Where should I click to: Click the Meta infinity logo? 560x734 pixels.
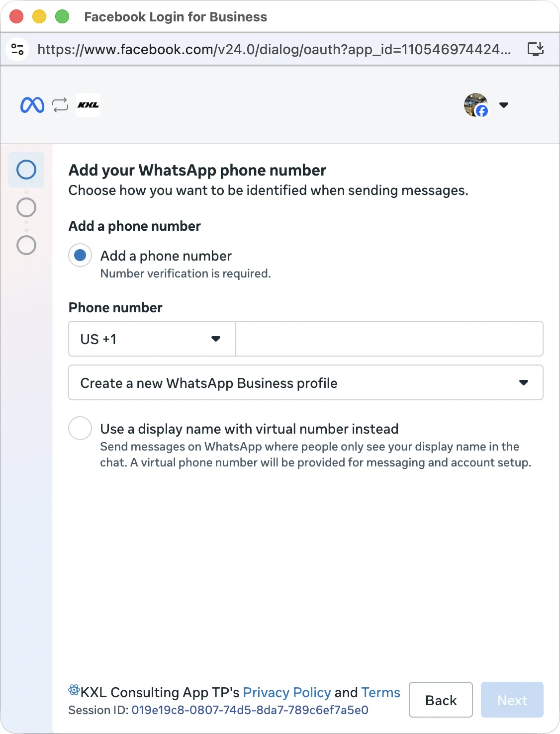tap(32, 105)
